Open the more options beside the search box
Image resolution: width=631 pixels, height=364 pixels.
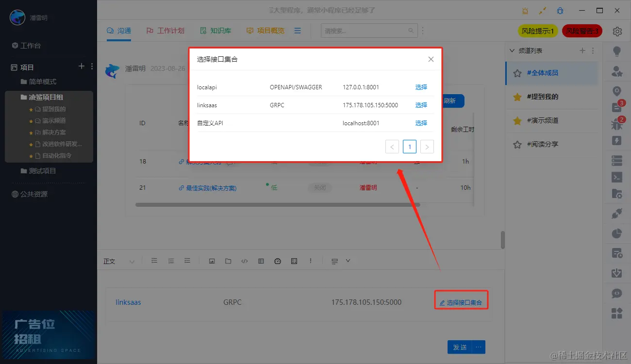422,31
